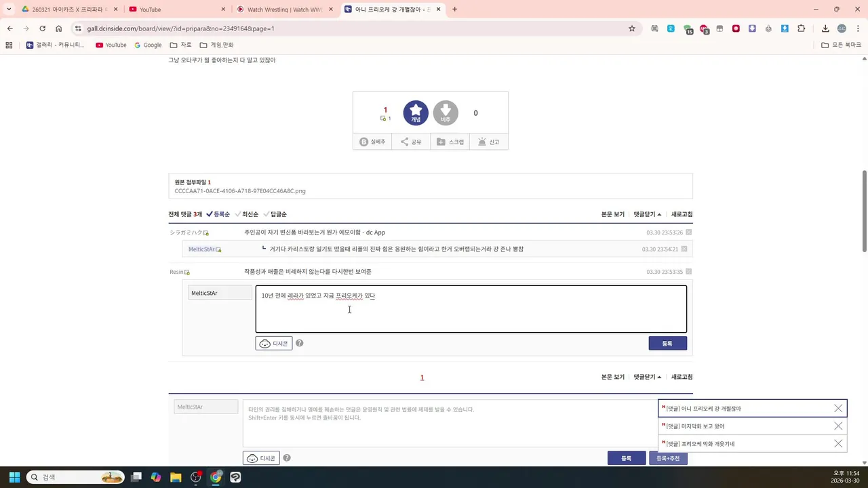Close the 마지막화 보고 왔어 notification
The image size is (868, 488).
pyautogui.click(x=838, y=426)
